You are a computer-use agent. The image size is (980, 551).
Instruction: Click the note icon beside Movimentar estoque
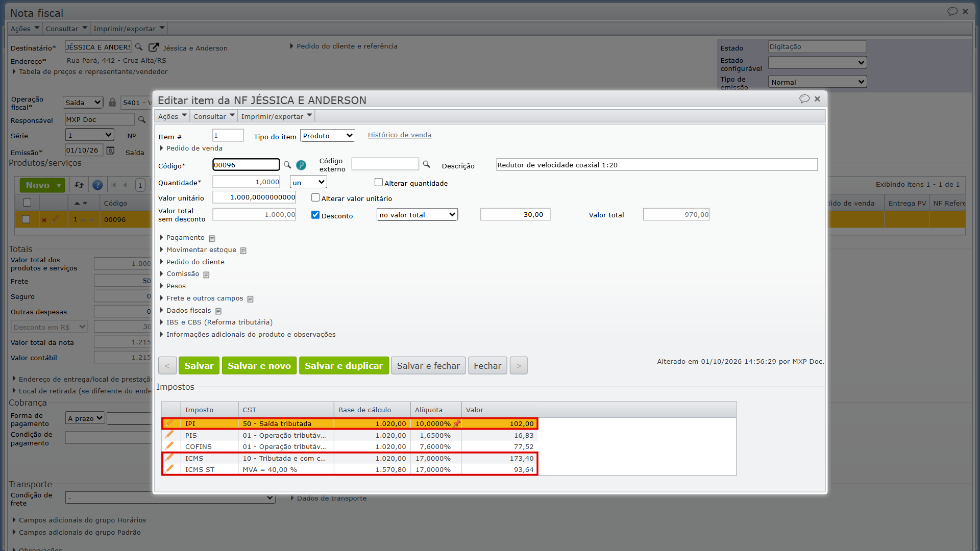coord(243,251)
